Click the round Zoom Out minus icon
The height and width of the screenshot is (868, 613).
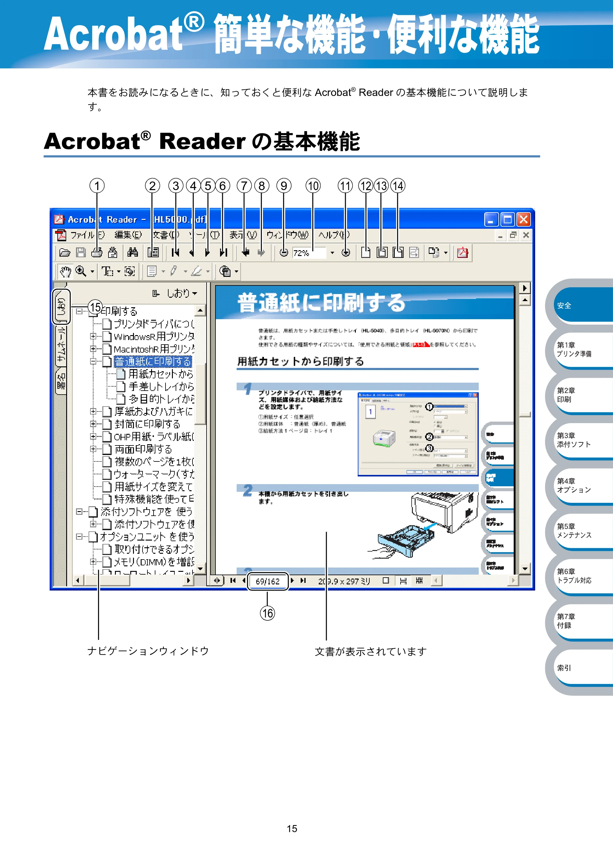(284, 253)
